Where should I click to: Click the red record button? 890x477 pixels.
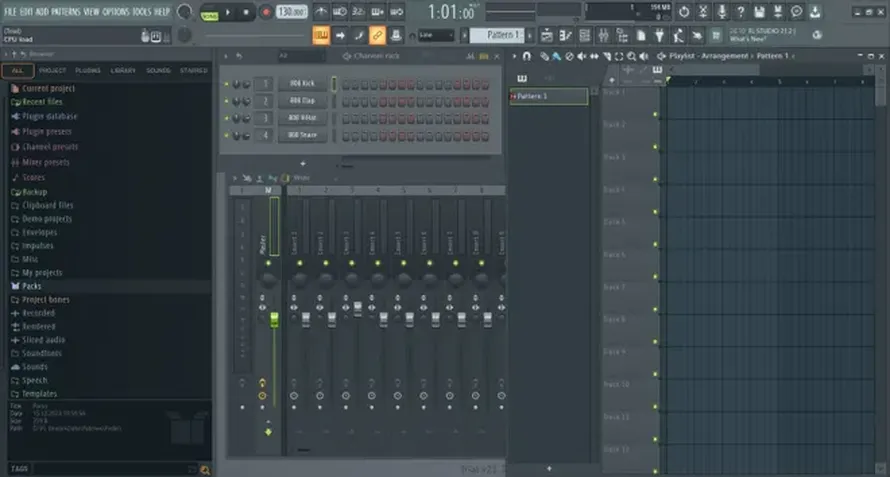coord(266,12)
